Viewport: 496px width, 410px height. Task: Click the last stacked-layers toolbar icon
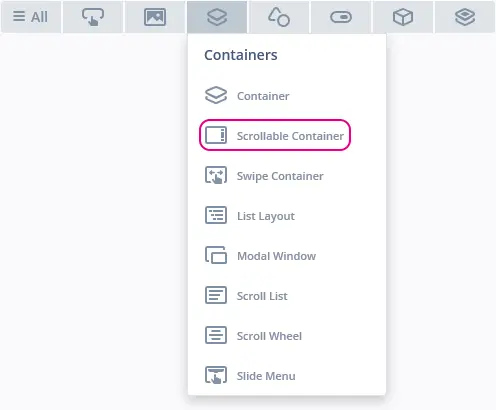coord(465,17)
